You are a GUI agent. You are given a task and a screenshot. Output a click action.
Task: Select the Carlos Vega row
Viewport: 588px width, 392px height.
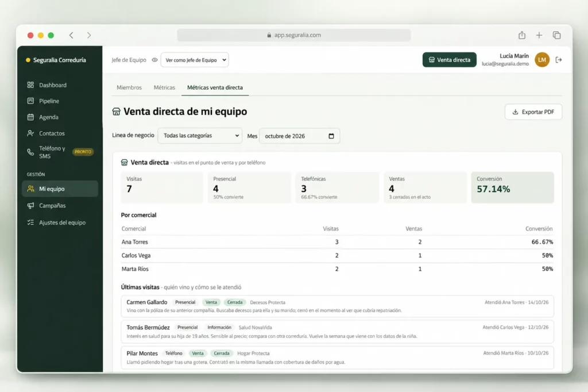pyautogui.click(x=337, y=255)
